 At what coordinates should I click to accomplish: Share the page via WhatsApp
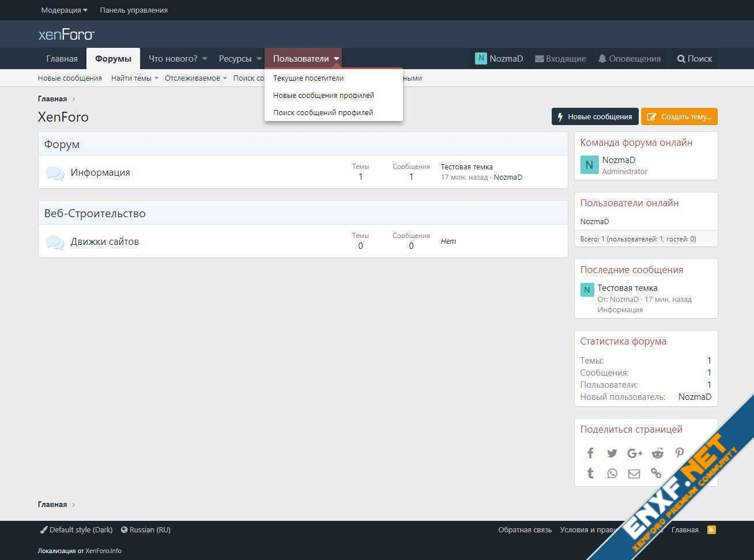[x=612, y=473]
